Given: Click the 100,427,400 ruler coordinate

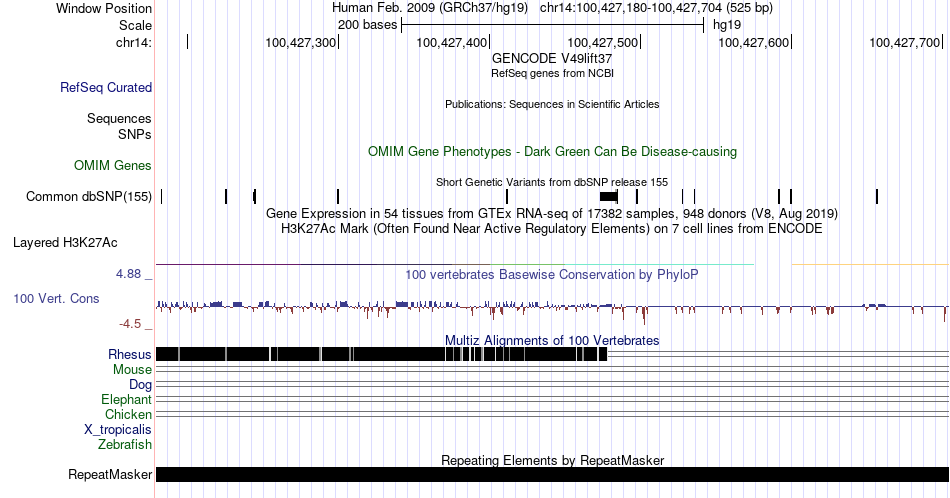Looking at the screenshot, I should tap(451, 42).
